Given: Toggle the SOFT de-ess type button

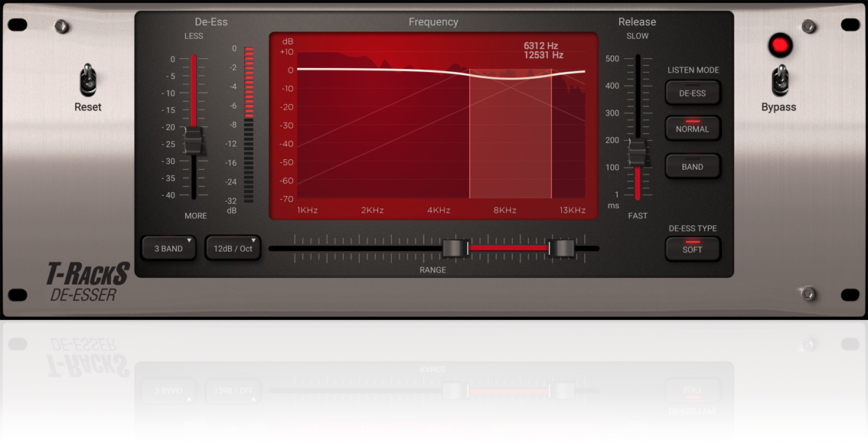Looking at the screenshot, I should click(x=692, y=250).
